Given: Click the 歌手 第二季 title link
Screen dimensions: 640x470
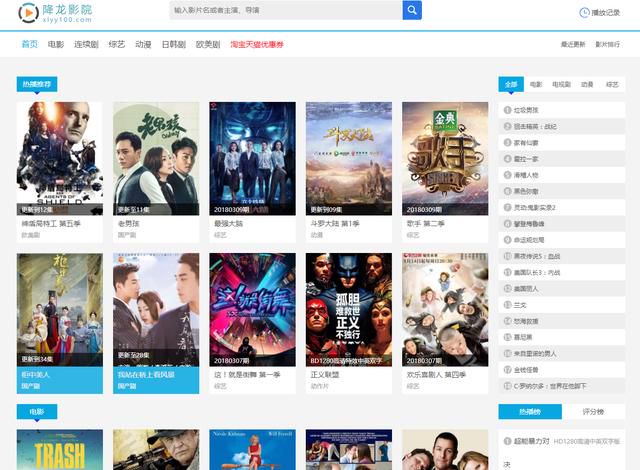Looking at the screenshot, I should coord(425,224).
